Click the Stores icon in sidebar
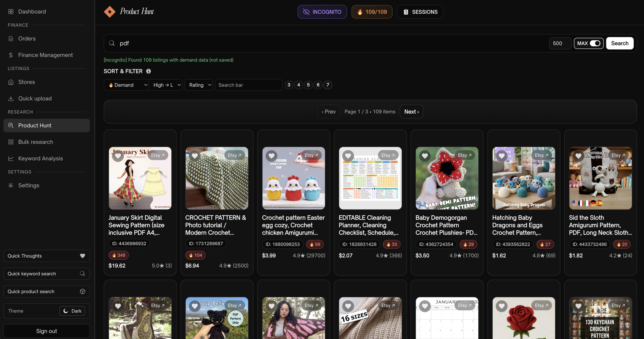This screenshot has height=339, width=644. 11,82
